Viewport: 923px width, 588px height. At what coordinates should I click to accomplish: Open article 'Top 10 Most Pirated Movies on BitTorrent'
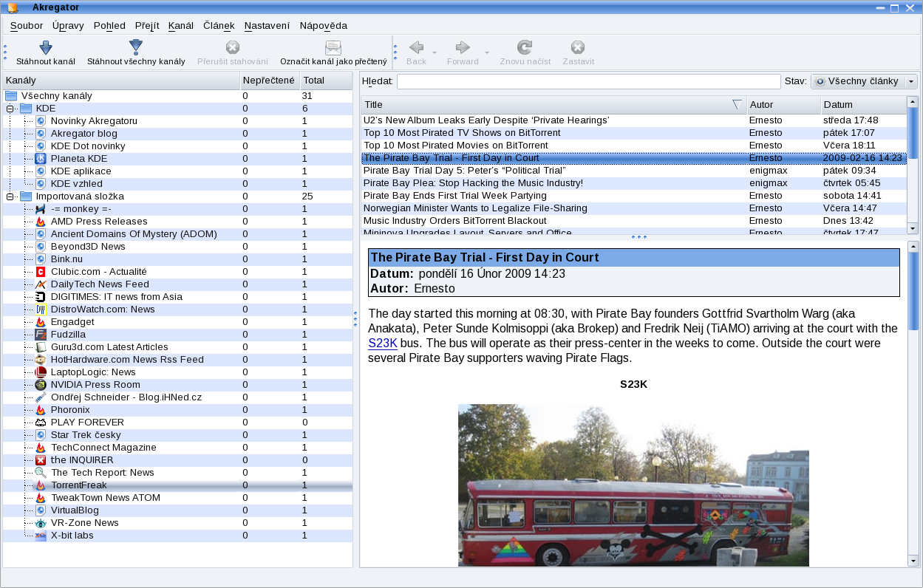click(633, 146)
